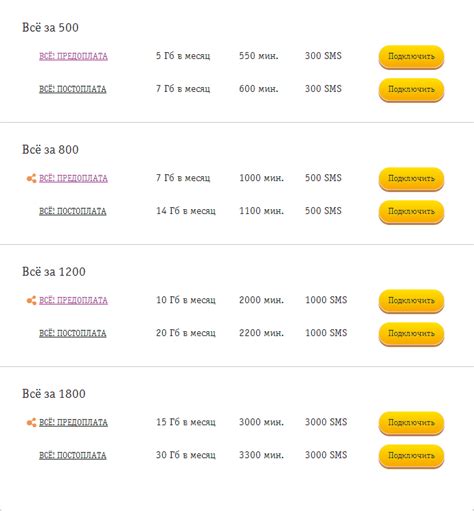Open ВСЁ: ПОСТОПЛАТА link under Всё за 1200
Screen dimensions: 474x511
click(x=73, y=333)
